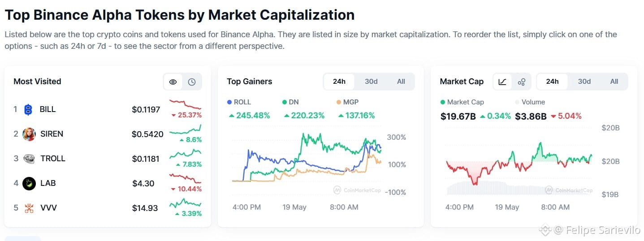Select 24h tab in Market Cap card
Screen dimensions: 644x241
click(553, 82)
